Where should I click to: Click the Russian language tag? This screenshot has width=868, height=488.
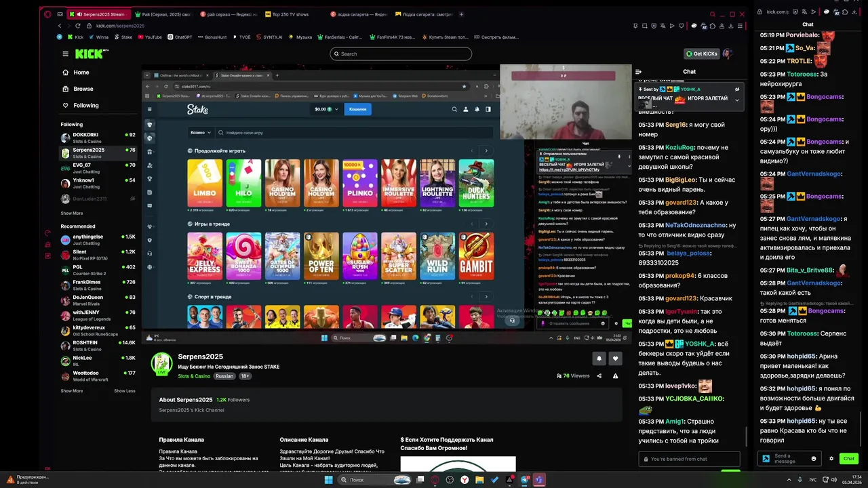coord(224,376)
